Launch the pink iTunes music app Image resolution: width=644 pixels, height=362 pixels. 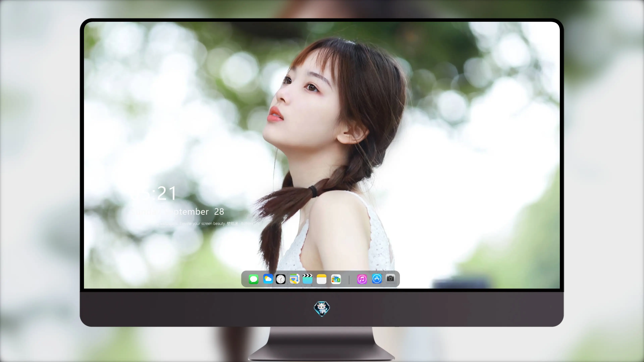point(362,279)
